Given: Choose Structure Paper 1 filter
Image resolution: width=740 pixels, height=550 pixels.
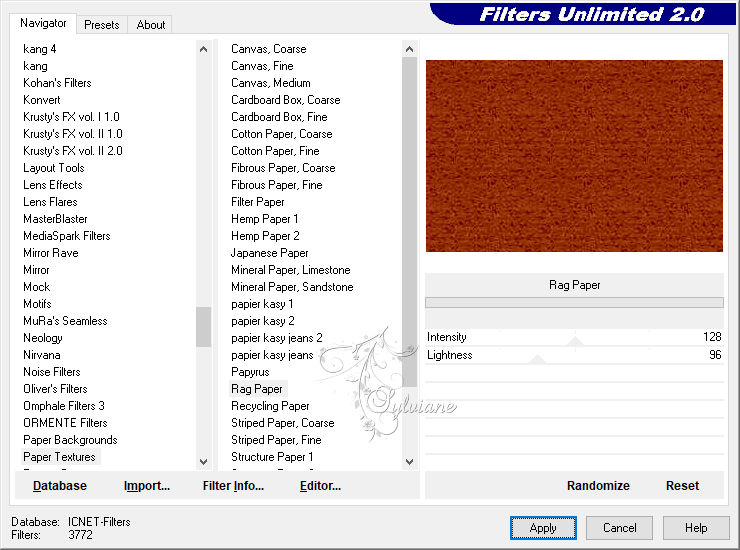Looking at the screenshot, I should tap(272, 457).
